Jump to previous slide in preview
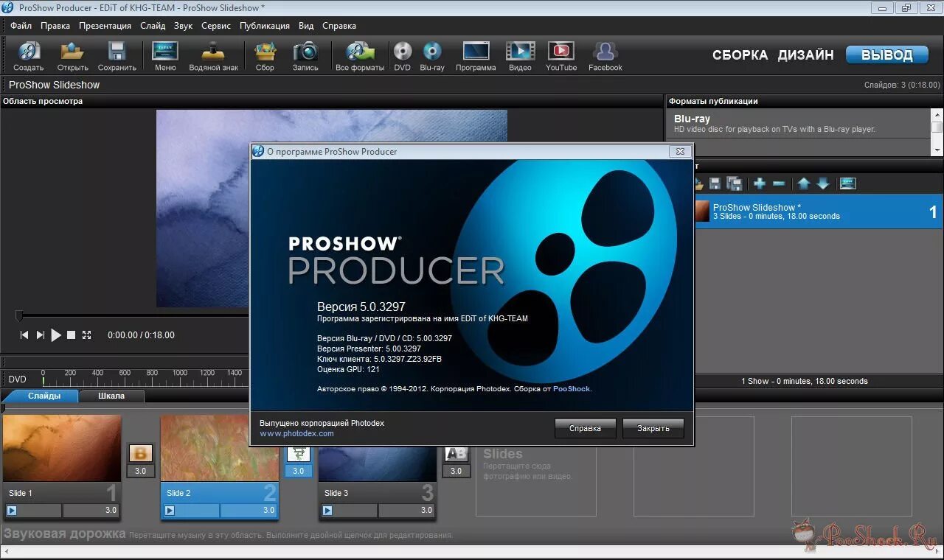Screen dimensions: 944x560 (x=24, y=335)
